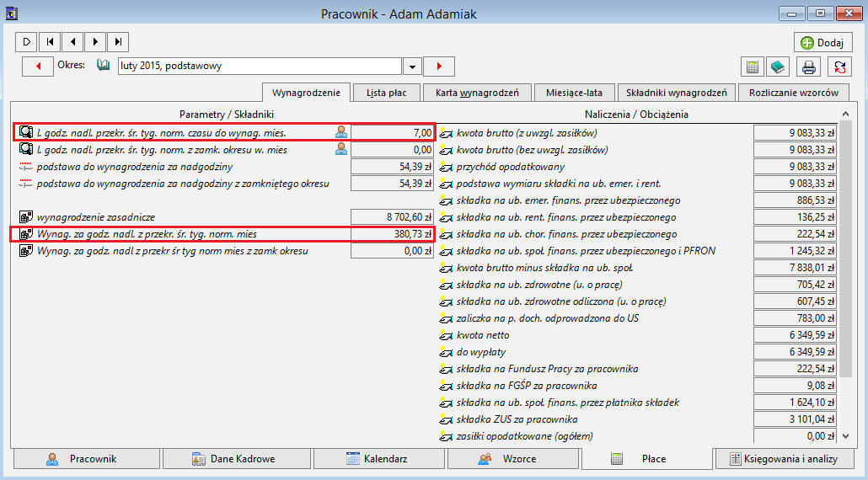Click the printer icon
This screenshot has height=480, width=868.
[x=809, y=67]
